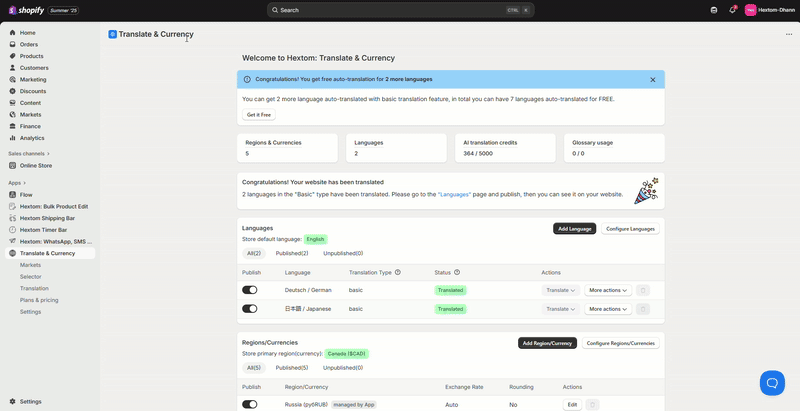800x411 pixels.
Task: Click the Regions & Currencies card
Action: pos(287,148)
